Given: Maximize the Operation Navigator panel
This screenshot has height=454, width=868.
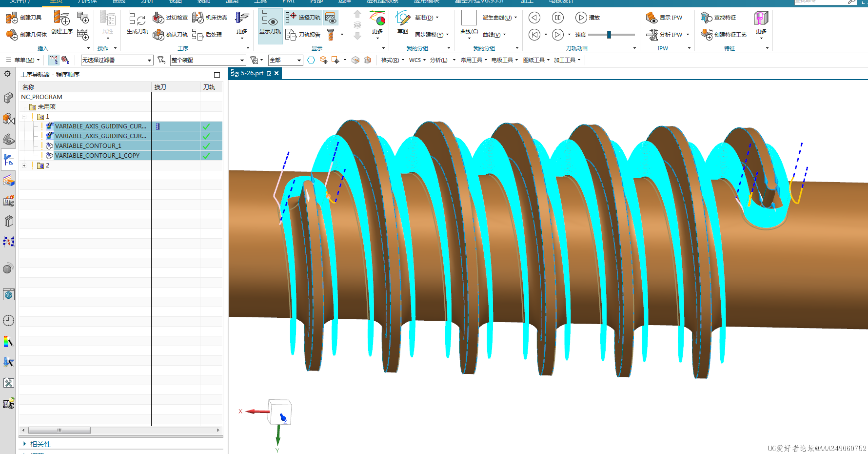Looking at the screenshot, I should (x=217, y=75).
